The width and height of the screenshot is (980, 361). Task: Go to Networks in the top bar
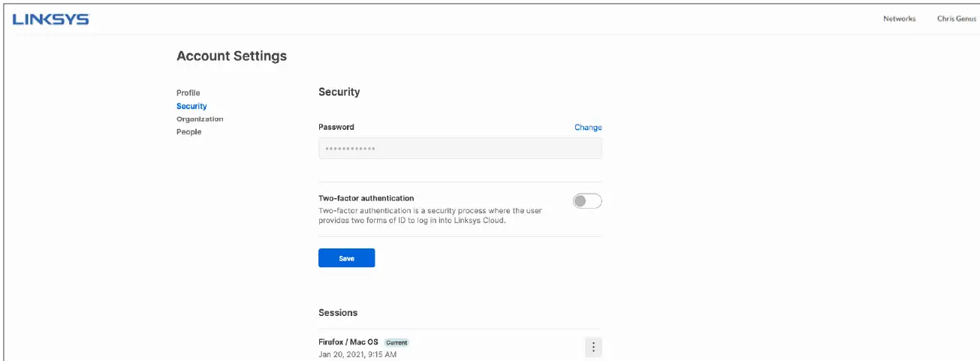(x=899, y=19)
